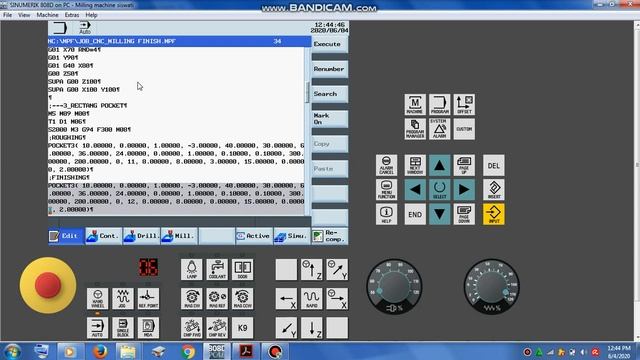Click the Page Up key
Image resolution: width=640 pixels, height=360 pixels.
(464, 165)
